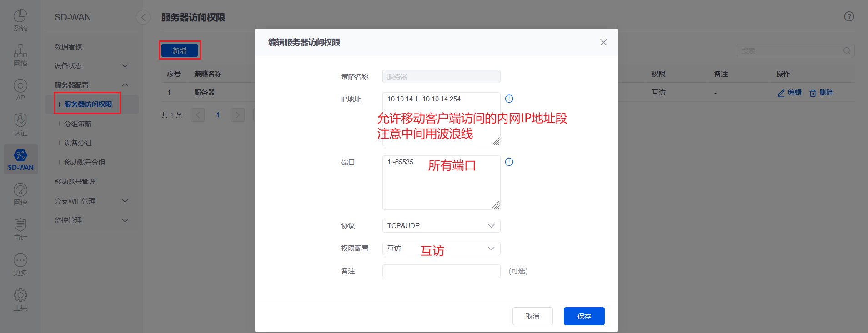Open the 网速 section icon
The height and width of the screenshot is (333, 868).
(x=20, y=194)
